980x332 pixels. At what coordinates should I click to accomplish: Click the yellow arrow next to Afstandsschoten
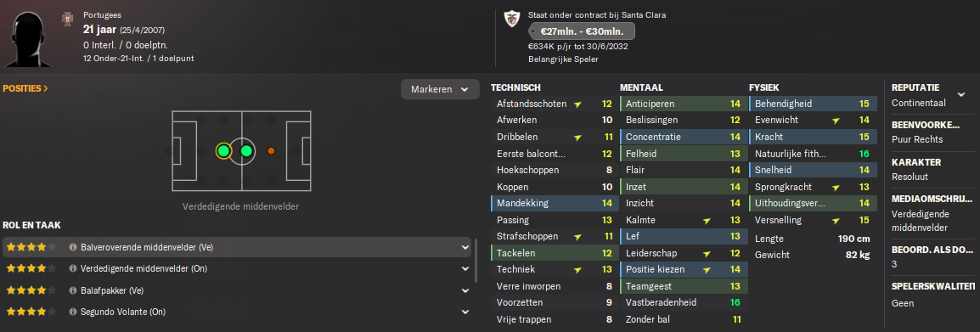point(577,104)
